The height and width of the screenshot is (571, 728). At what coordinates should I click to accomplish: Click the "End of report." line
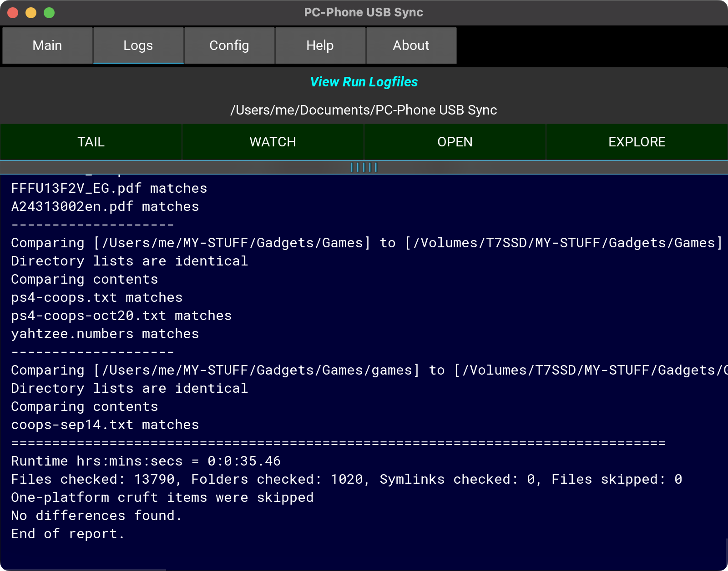[68, 534]
